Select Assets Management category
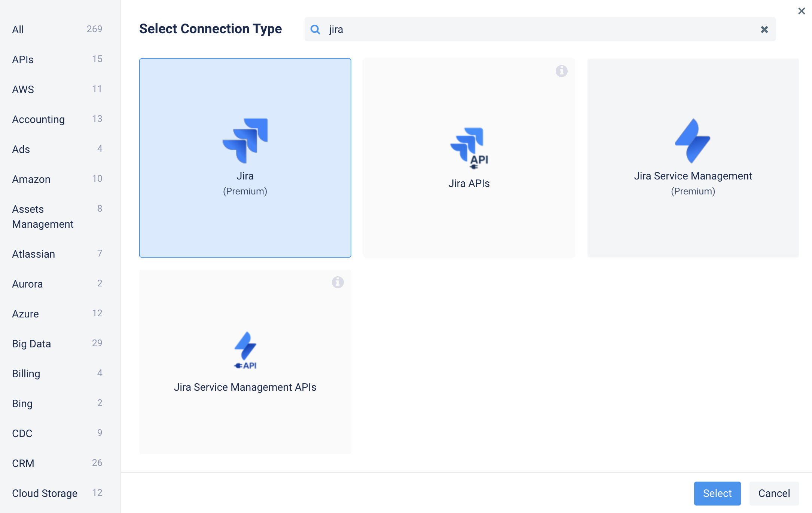 point(57,216)
